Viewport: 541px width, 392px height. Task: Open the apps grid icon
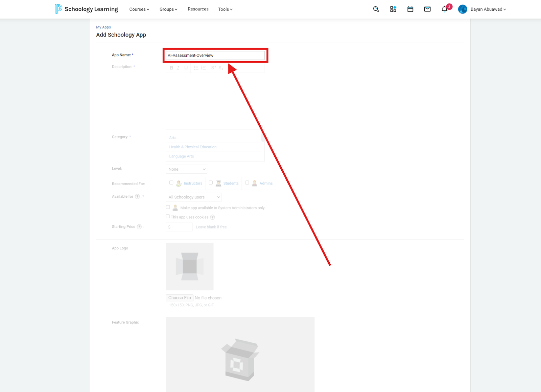tap(393, 9)
